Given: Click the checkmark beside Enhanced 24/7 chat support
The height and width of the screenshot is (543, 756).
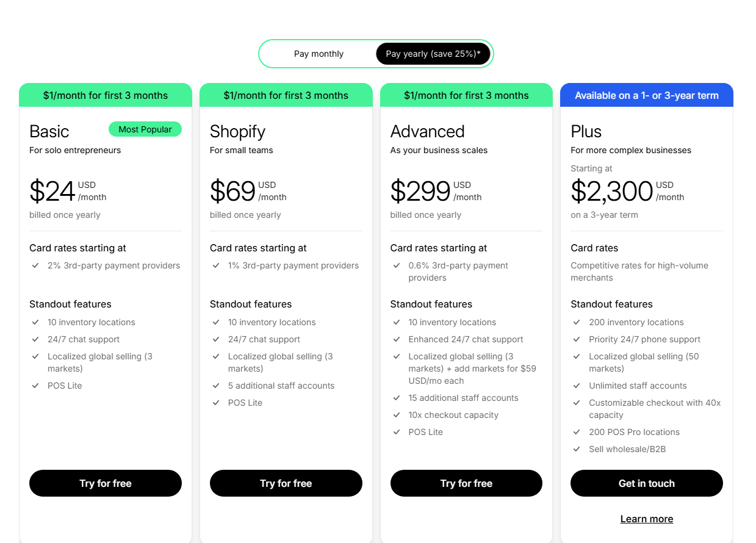Looking at the screenshot, I should point(397,339).
